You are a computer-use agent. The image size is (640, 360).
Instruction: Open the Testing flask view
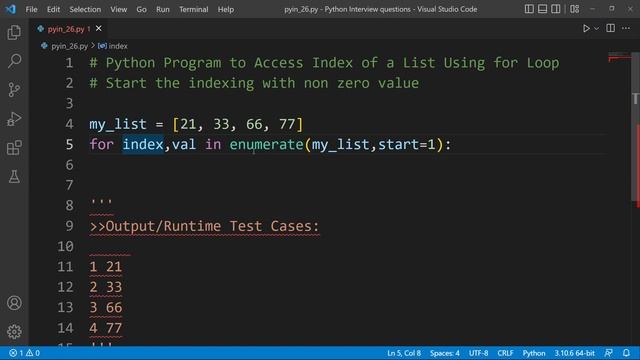14,177
